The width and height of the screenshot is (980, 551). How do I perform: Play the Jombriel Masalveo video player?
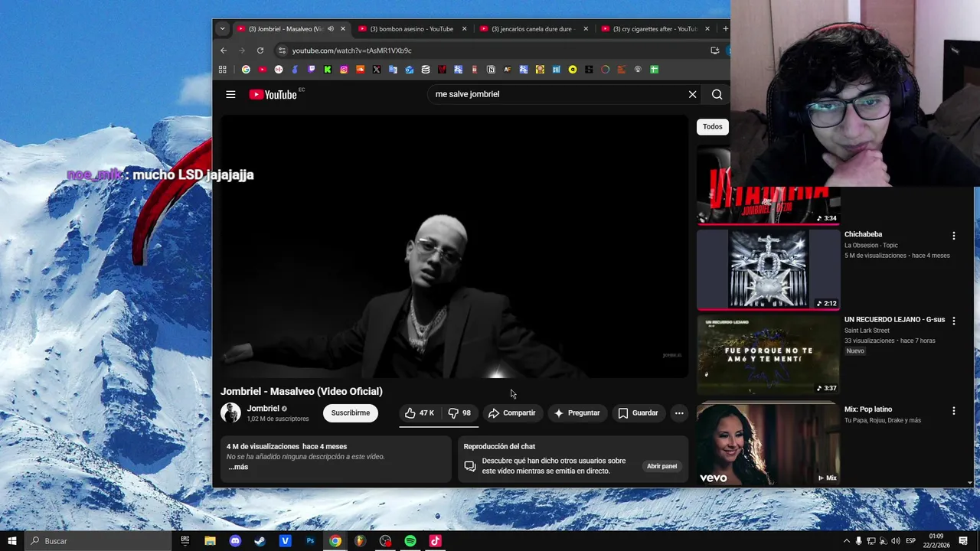454,246
